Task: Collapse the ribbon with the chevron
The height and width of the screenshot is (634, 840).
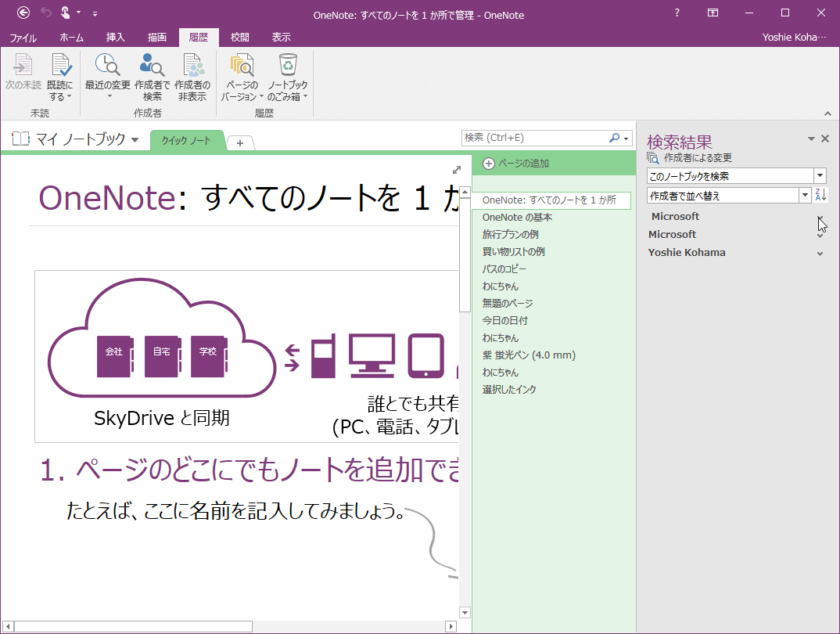Action: (x=827, y=113)
